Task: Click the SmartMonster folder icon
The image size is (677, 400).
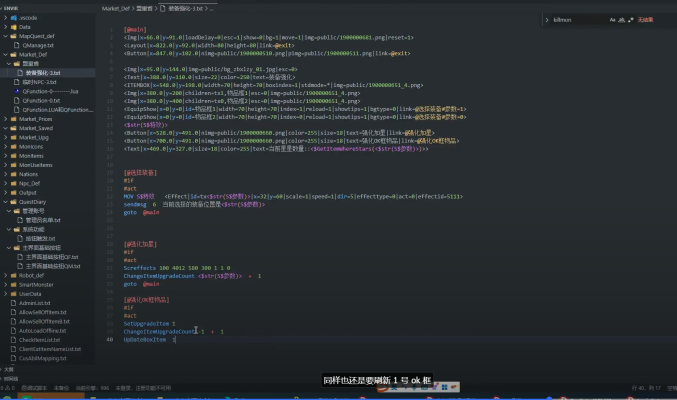Action: 13,284
